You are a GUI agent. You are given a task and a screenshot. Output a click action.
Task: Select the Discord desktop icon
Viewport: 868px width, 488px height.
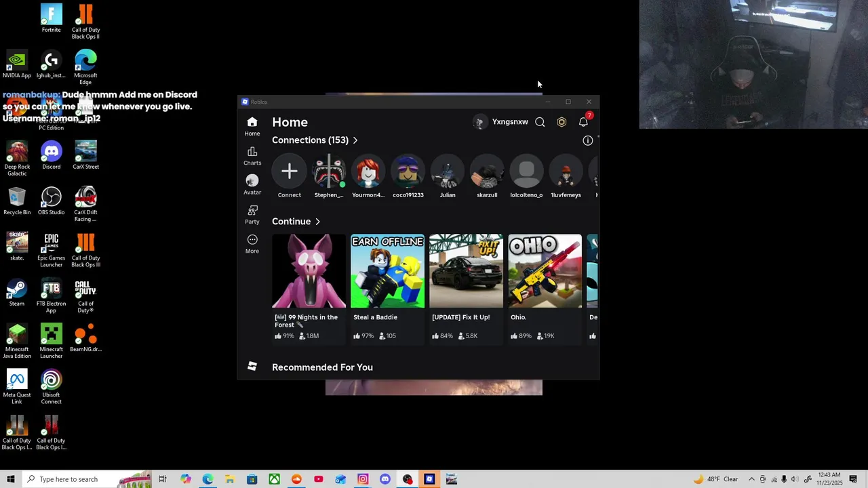click(x=51, y=155)
